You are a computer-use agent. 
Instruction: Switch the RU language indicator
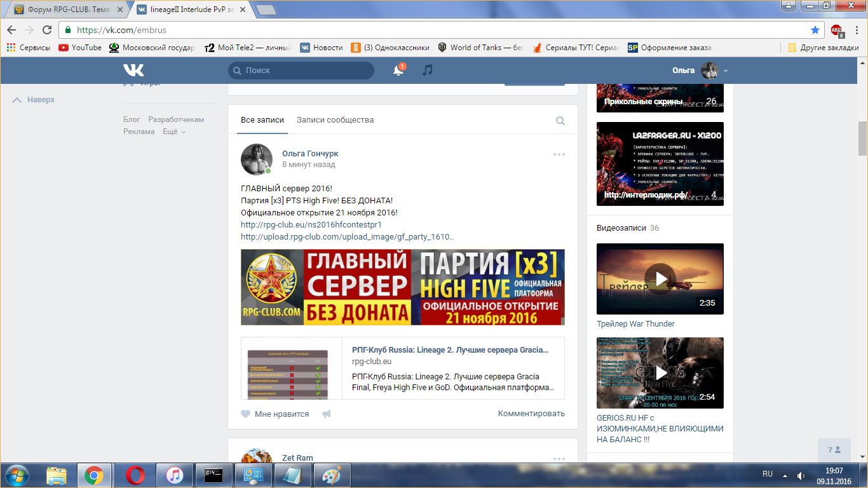click(768, 474)
